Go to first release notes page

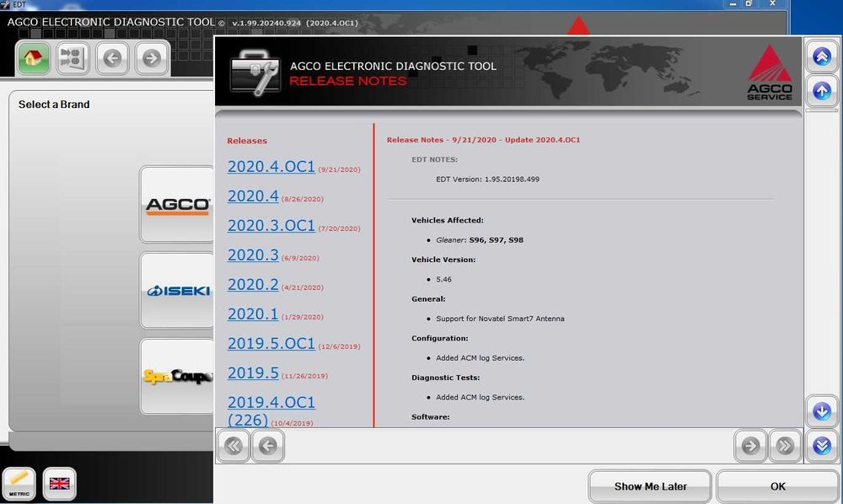[234, 446]
